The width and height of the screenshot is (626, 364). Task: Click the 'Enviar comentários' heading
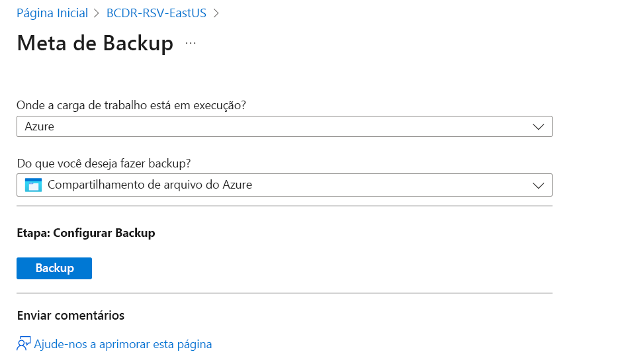pos(70,315)
